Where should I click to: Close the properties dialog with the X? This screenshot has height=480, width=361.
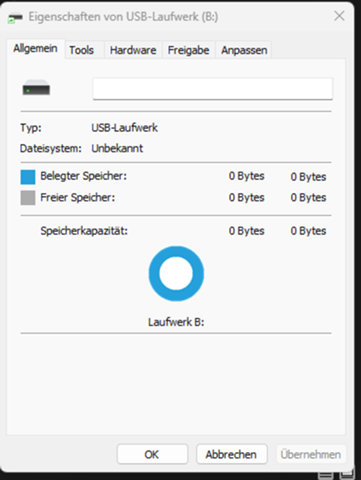coord(339,16)
